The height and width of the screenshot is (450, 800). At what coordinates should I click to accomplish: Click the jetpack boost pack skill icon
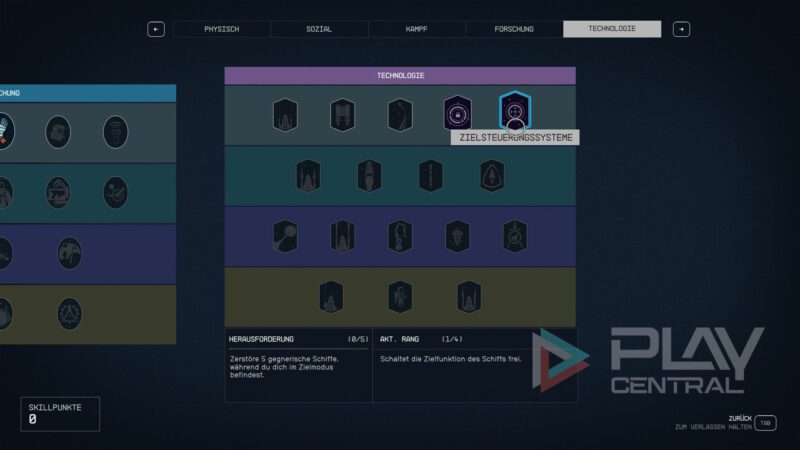[x=343, y=114]
